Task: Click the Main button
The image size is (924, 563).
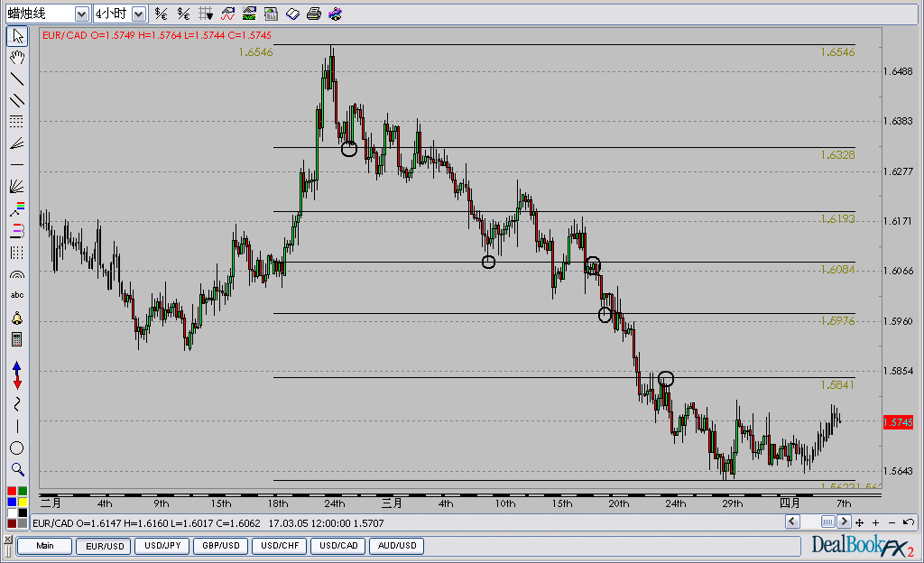Action: pyautogui.click(x=45, y=546)
